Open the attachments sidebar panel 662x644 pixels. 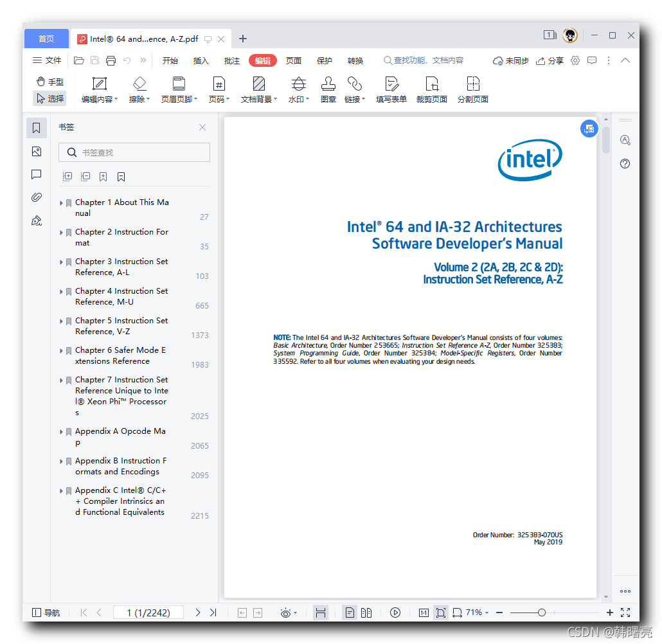click(x=36, y=197)
